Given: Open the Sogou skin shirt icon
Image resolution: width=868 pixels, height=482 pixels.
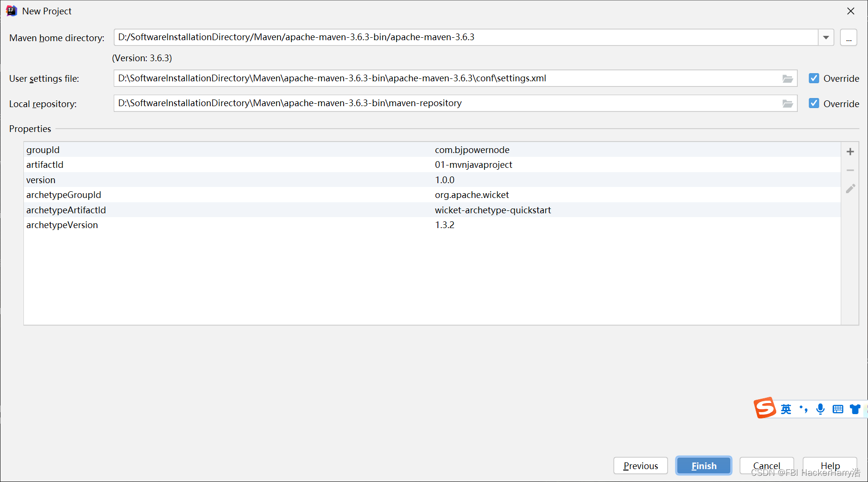Looking at the screenshot, I should coord(855,409).
